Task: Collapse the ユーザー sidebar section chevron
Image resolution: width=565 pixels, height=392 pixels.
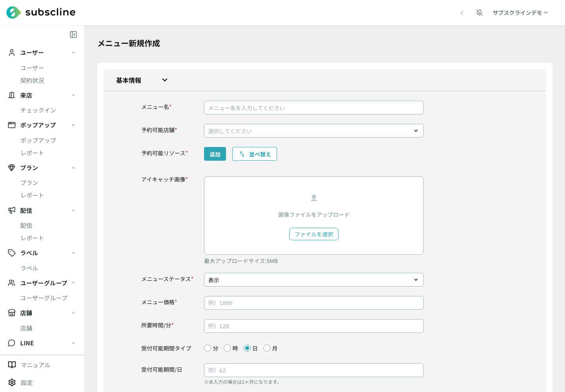Action: tap(73, 53)
